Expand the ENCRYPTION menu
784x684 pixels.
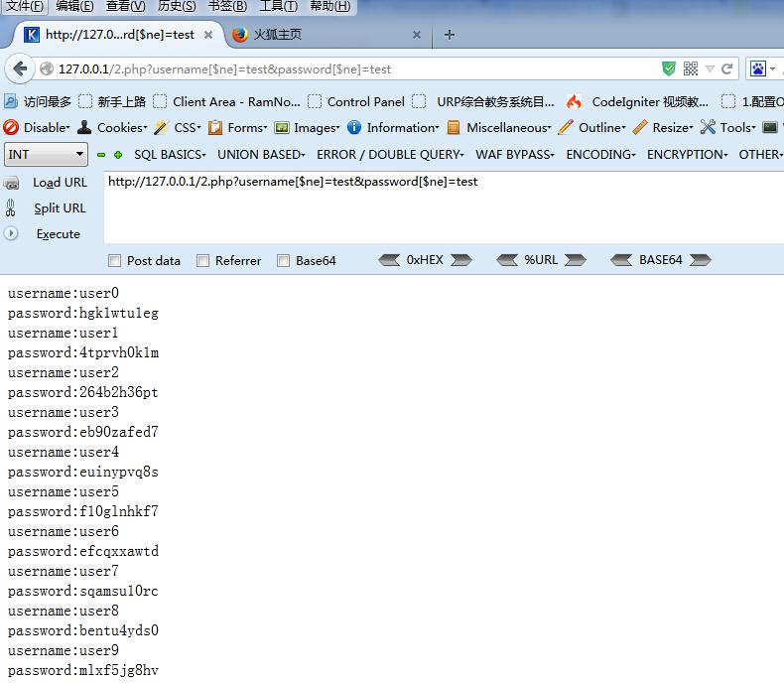[x=687, y=155]
